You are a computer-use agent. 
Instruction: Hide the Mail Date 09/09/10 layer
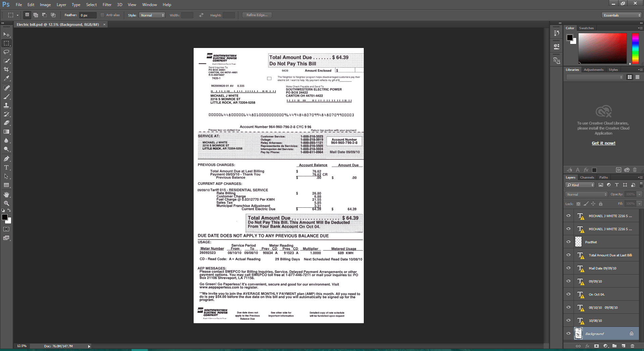pyautogui.click(x=568, y=268)
